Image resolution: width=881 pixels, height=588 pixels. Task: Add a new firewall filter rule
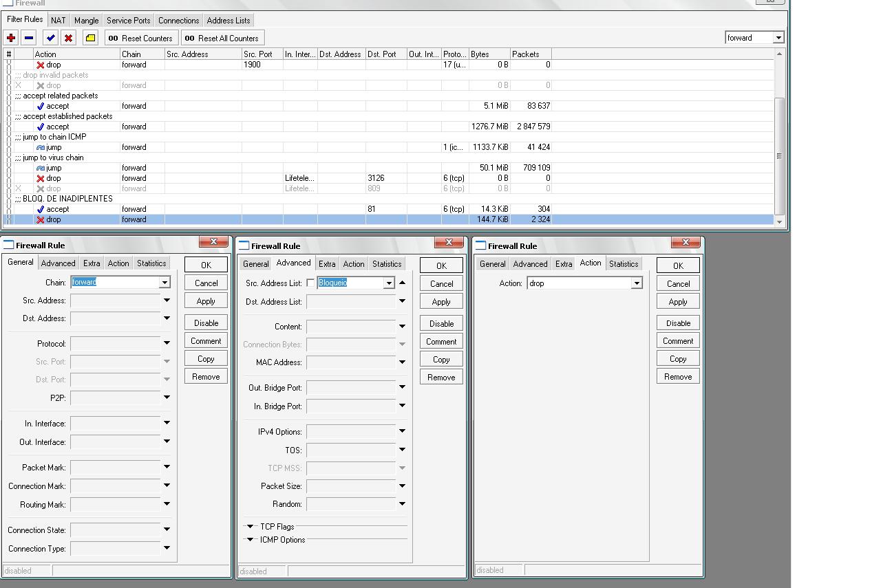[11, 38]
